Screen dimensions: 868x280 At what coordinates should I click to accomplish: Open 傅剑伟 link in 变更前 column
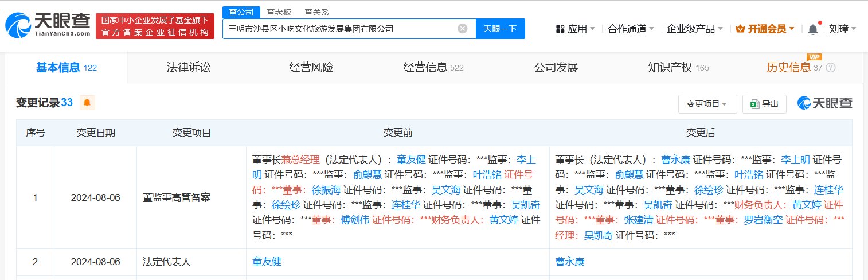[x=355, y=220]
